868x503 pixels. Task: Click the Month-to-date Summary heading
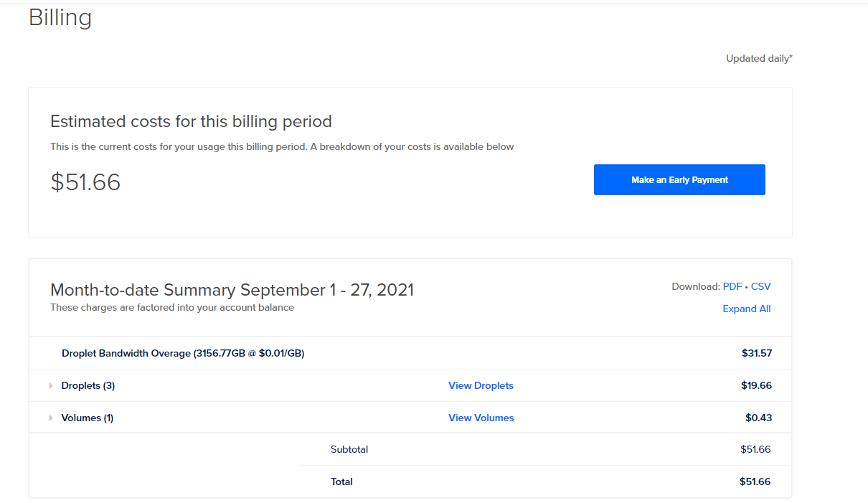pos(232,290)
